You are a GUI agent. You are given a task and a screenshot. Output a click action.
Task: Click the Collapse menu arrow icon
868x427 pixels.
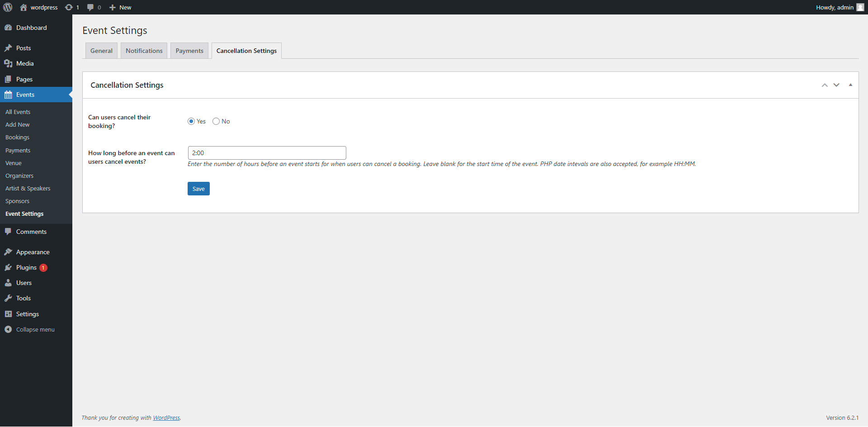pyautogui.click(x=8, y=329)
